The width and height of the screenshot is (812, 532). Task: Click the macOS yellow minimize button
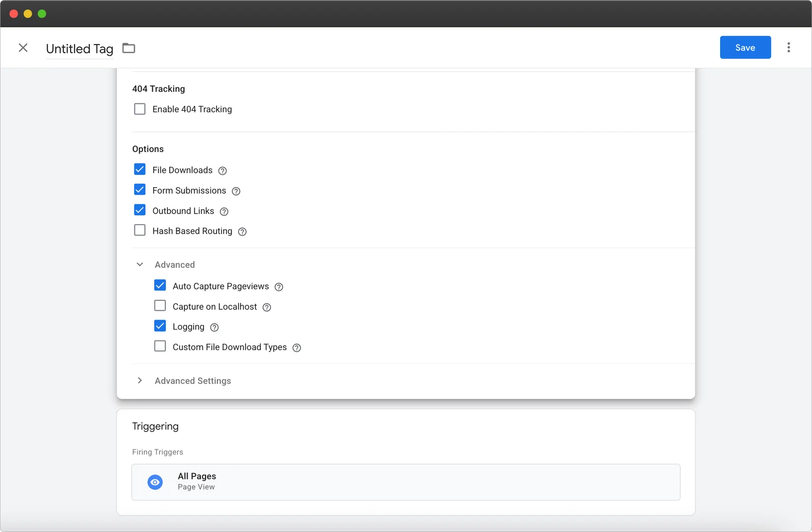tap(28, 14)
